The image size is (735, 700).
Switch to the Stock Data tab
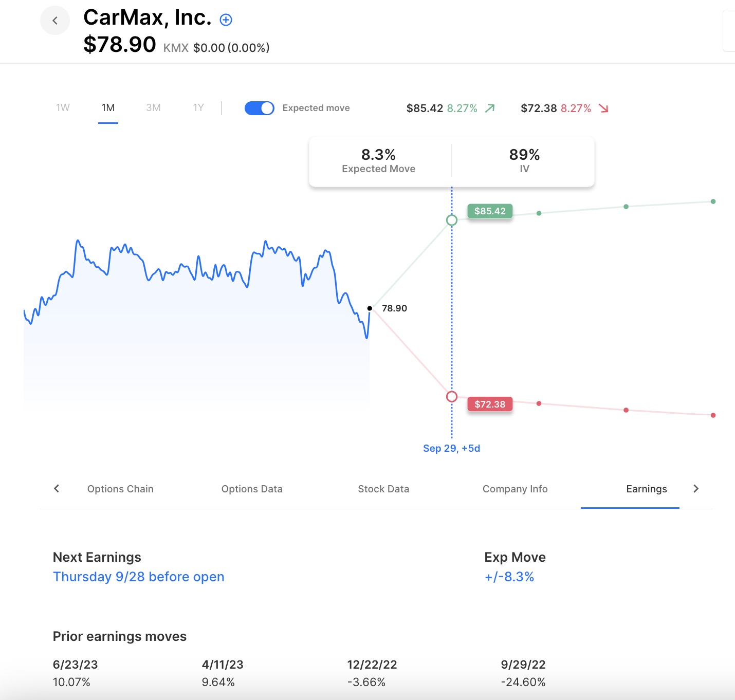point(383,489)
